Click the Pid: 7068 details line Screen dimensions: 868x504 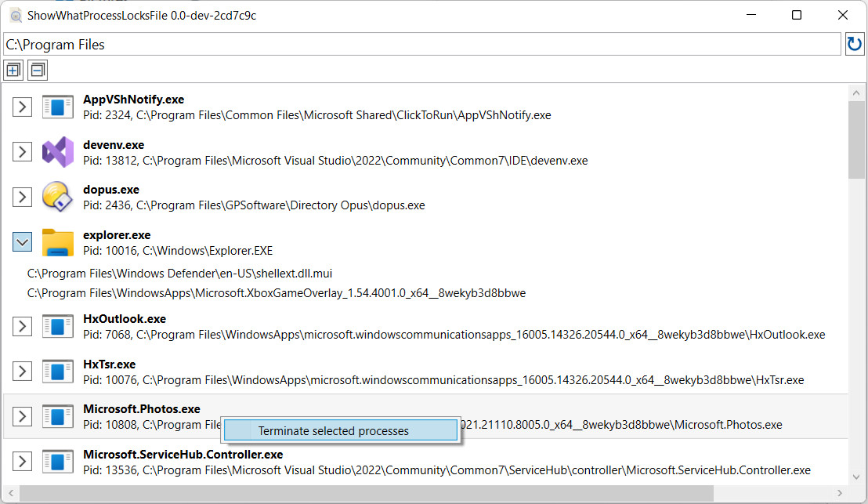click(x=454, y=335)
